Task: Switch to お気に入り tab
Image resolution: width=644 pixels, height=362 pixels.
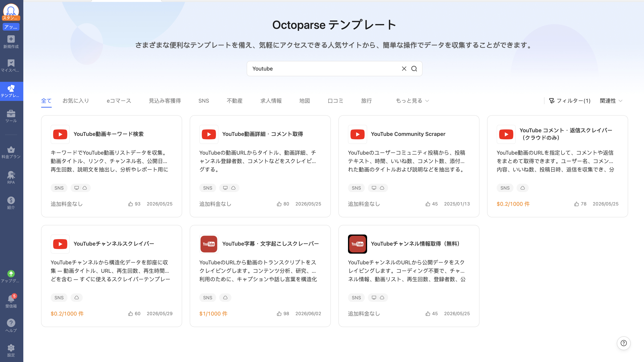Action: pyautogui.click(x=76, y=101)
